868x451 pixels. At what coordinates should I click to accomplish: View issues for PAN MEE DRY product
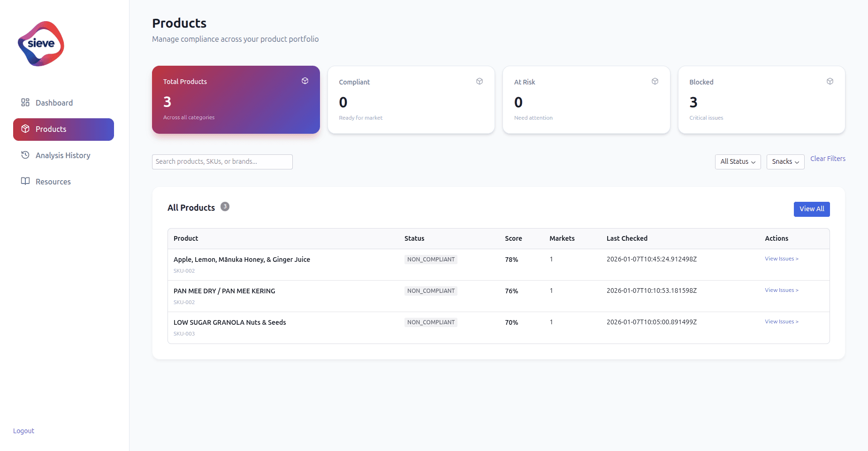tap(781, 290)
